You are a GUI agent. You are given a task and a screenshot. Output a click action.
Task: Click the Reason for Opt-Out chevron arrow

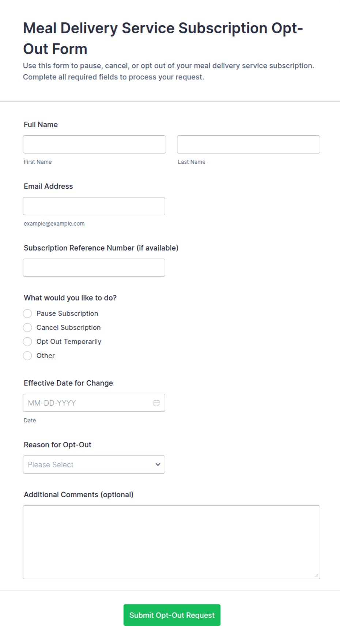click(x=158, y=464)
